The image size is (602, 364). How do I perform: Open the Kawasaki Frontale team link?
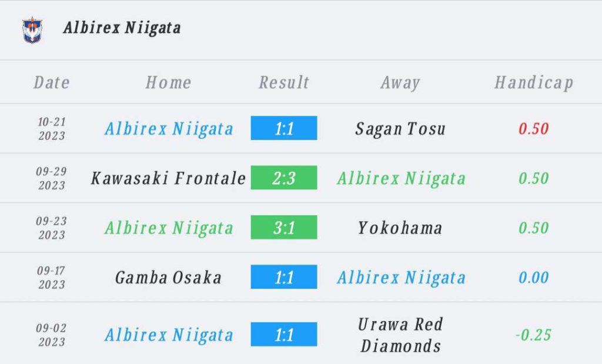tap(169, 178)
